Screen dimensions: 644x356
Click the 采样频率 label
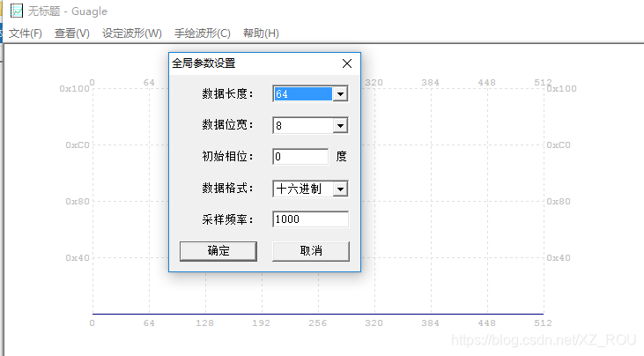pos(227,219)
